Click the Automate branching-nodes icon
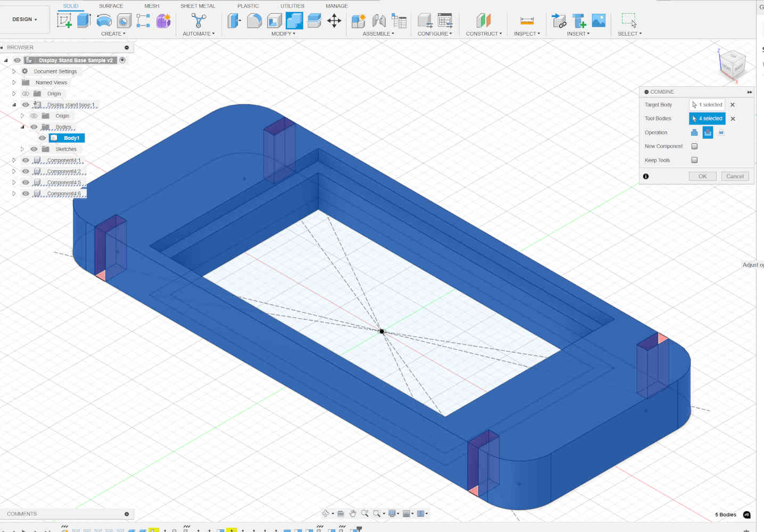The image size is (764, 532). click(x=199, y=21)
